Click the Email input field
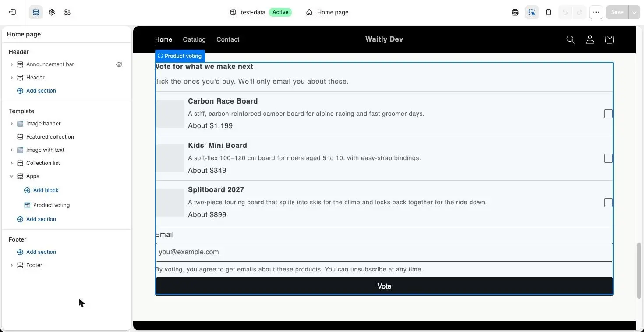Image resolution: width=644 pixels, height=332 pixels. click(384, 252)
